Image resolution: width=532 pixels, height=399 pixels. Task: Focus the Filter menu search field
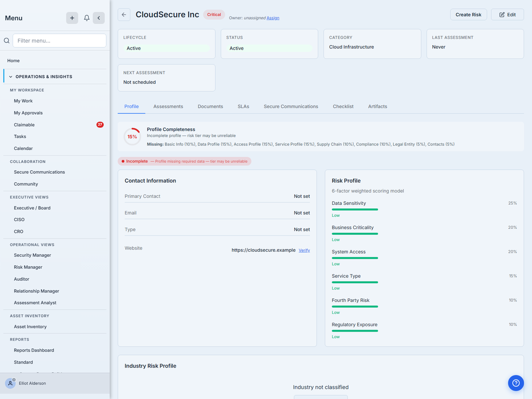point(59,40)
